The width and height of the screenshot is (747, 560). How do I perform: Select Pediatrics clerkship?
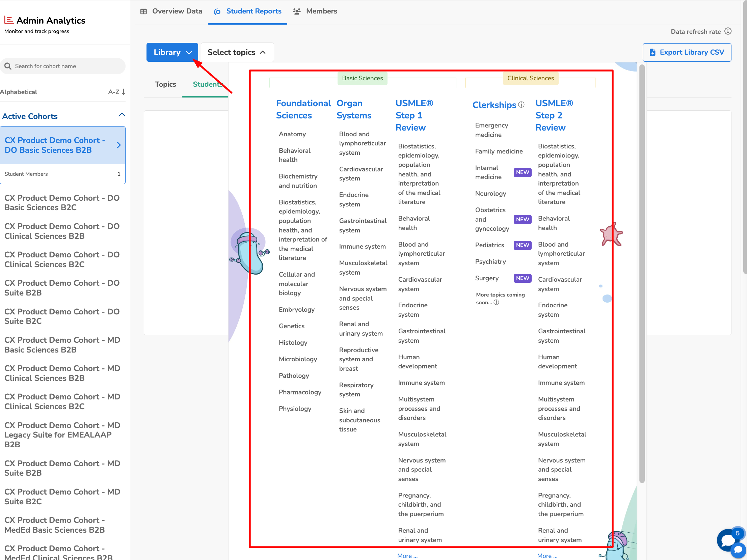(489, 245)
